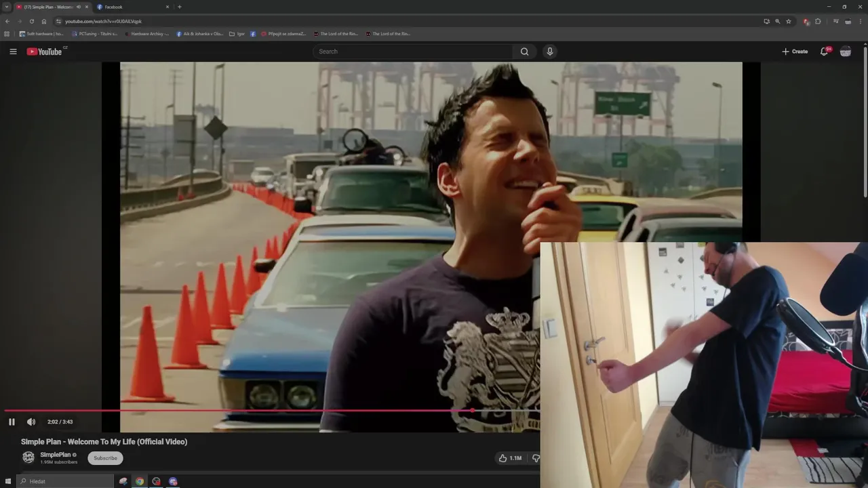
Task: Go back with the browser back arrow
Action: pos(7,21)
